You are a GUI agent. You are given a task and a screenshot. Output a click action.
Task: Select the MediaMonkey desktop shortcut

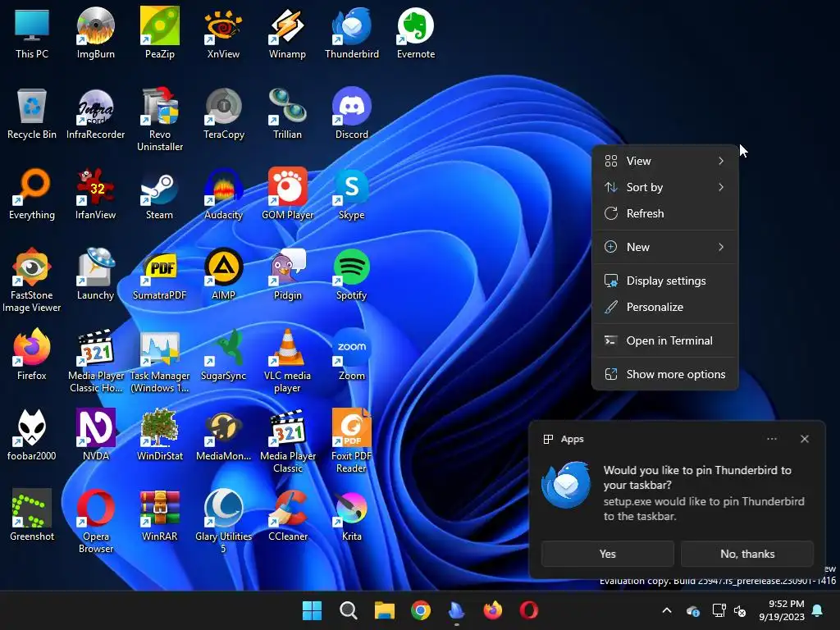pos(223,435)
